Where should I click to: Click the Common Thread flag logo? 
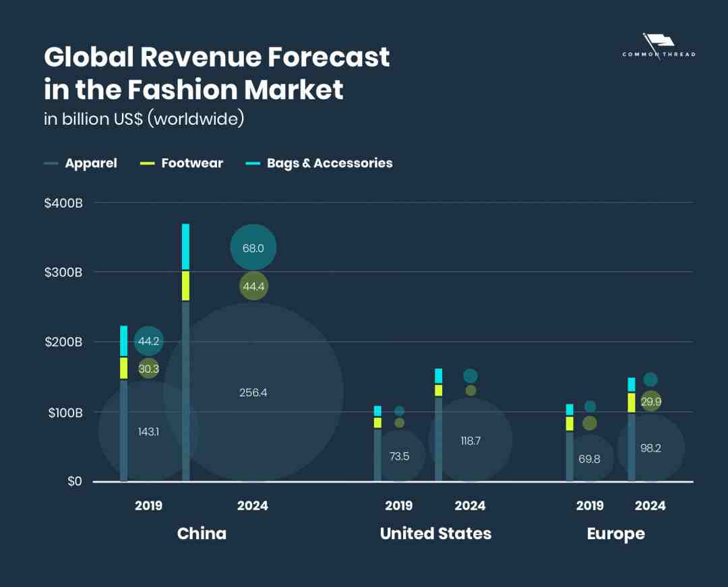(659, 45)
